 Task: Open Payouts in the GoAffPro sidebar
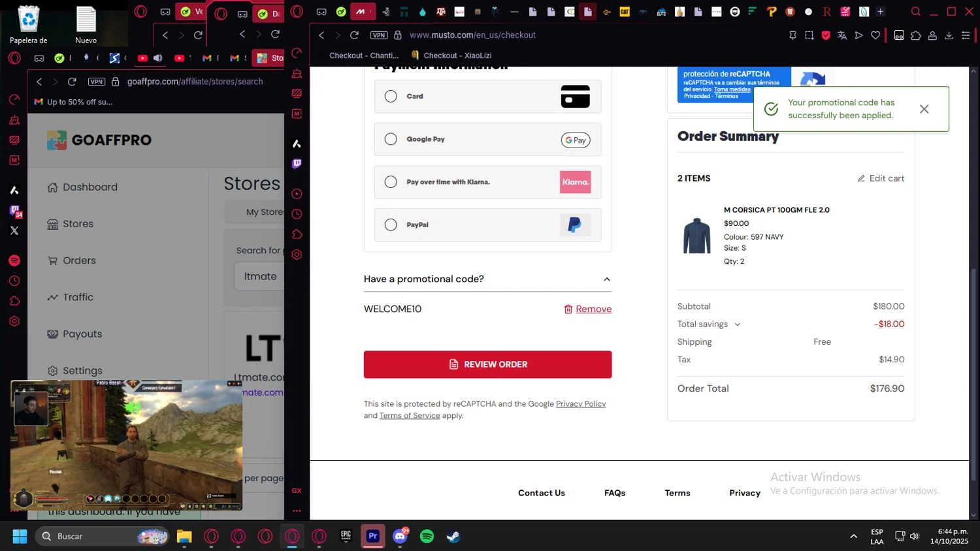74,334
